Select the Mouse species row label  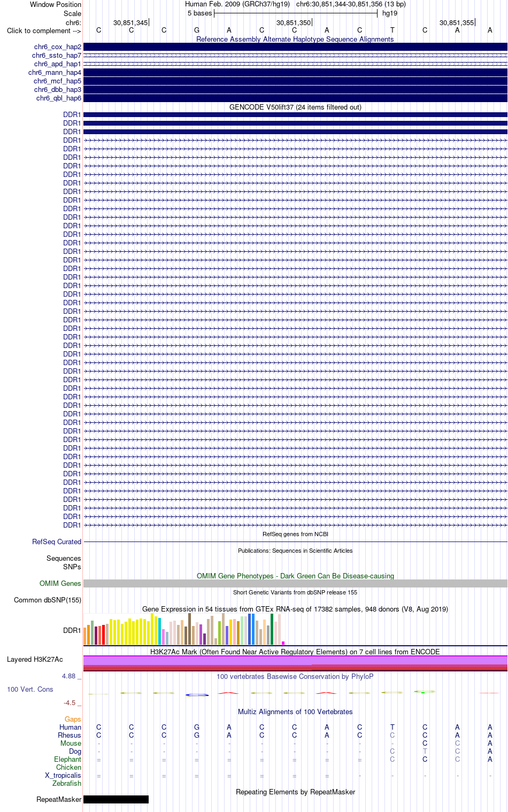[71, 743]
